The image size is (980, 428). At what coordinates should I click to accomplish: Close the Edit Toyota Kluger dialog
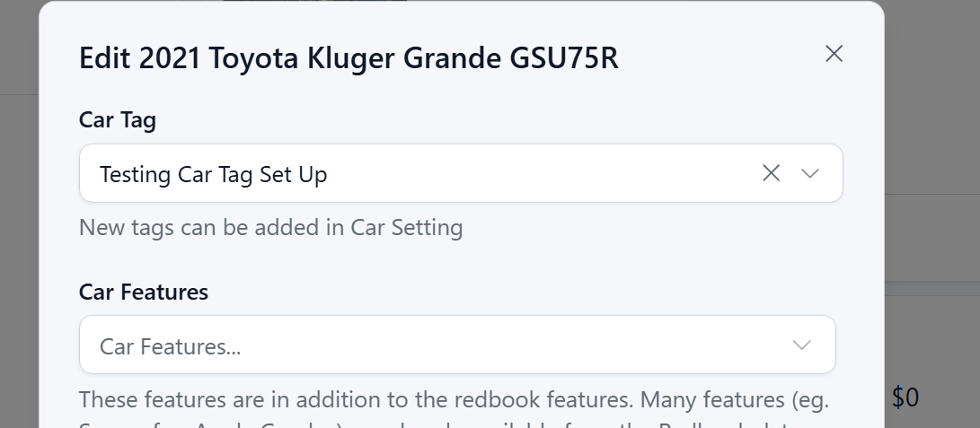(x=834, y=54)
